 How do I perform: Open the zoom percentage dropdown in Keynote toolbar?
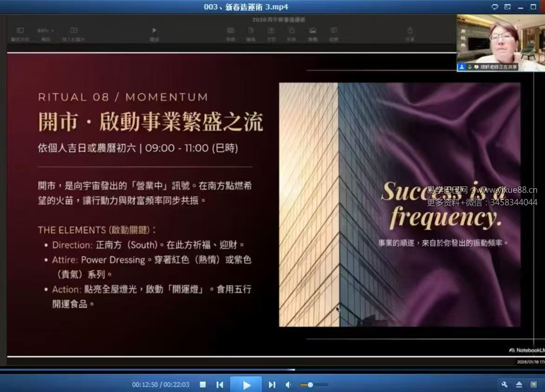[45, 31]
